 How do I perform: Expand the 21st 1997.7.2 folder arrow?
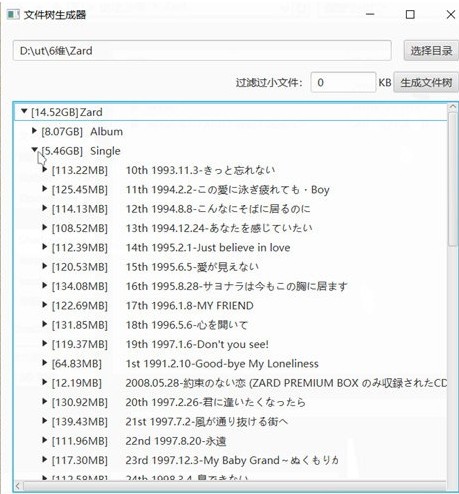tap(44, 421)
